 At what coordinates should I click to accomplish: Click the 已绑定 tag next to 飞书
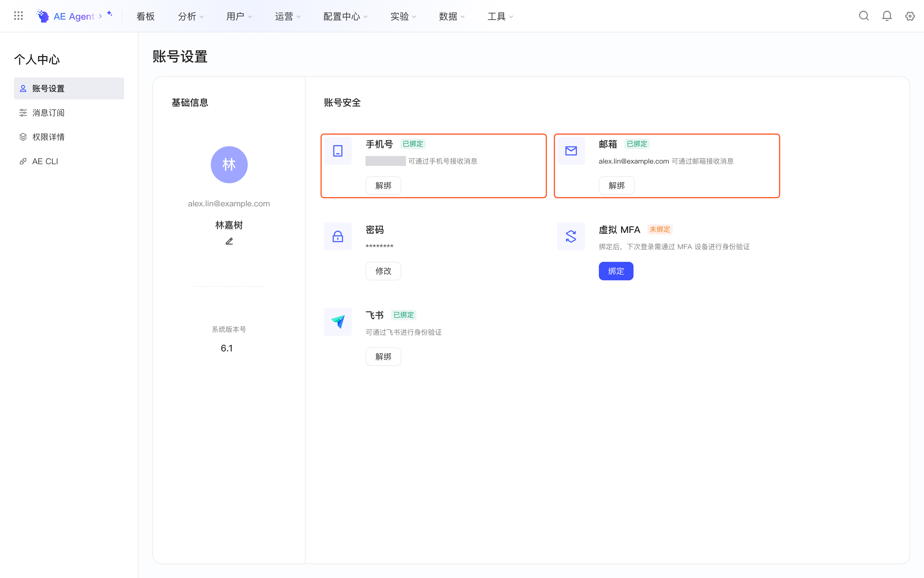tap(404, 315)
